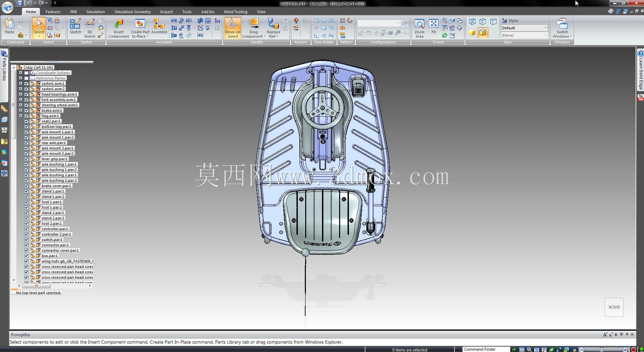The height and width of the screenshot is (352, 644).
Task: Click the Styles icon in Style group
Action: click(x=505, y=21)
